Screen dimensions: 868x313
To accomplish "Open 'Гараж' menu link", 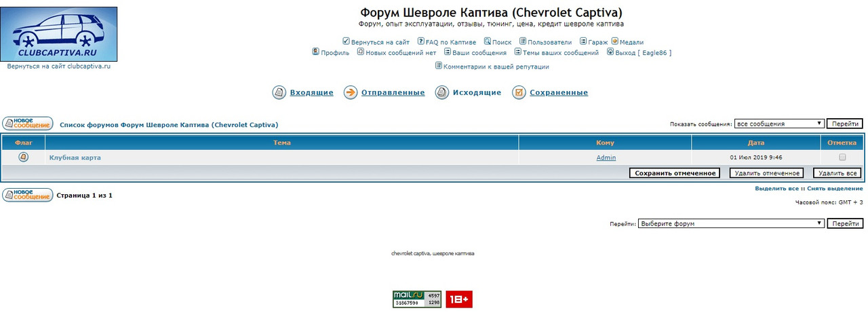I will pyautogui.click(x=598, y=42).
